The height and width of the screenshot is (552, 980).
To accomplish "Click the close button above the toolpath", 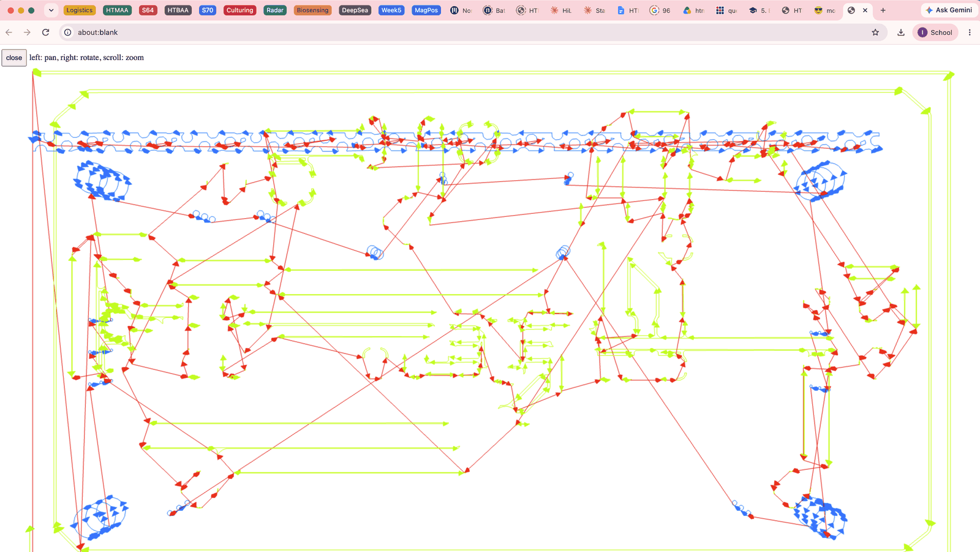I will (14, 58).
